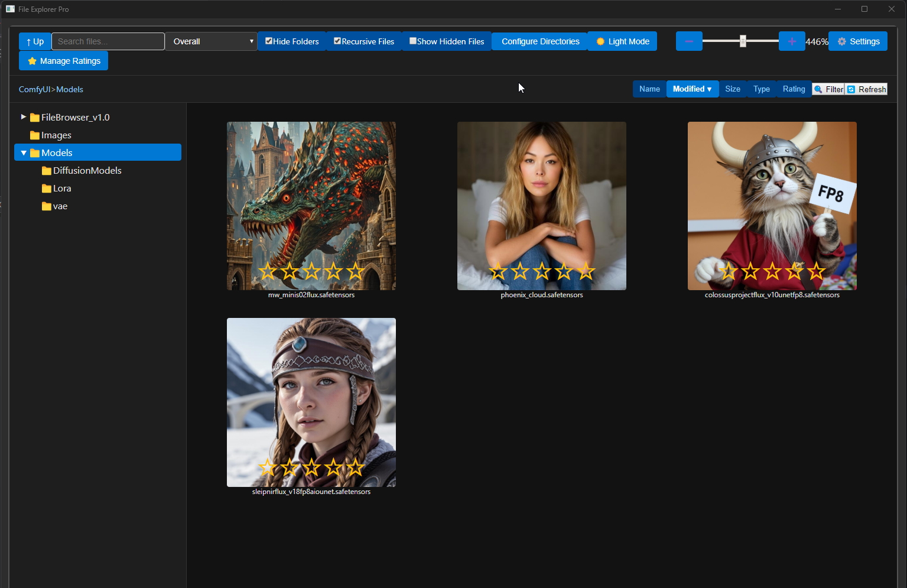
Task: Click the thumbnail zoom slider handle
Action: pyautogui.click(x=743, y=41)
